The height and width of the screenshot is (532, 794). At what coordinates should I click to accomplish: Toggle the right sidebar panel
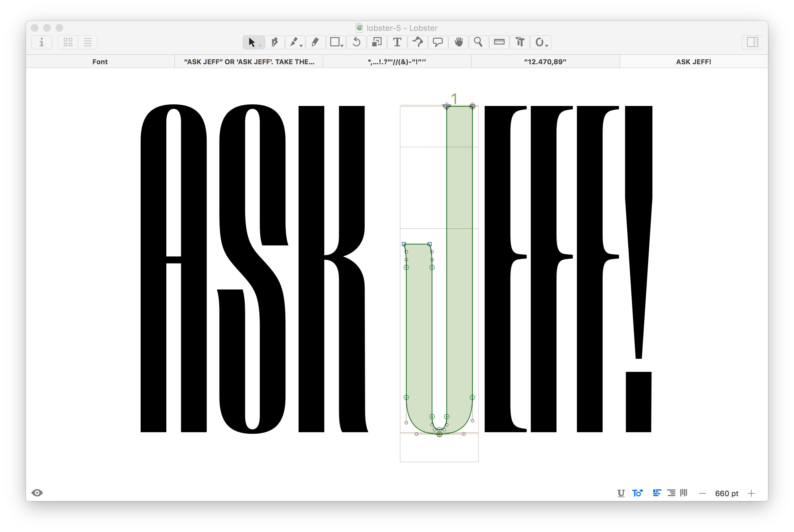pyautogui.click(x=752, y=42)
